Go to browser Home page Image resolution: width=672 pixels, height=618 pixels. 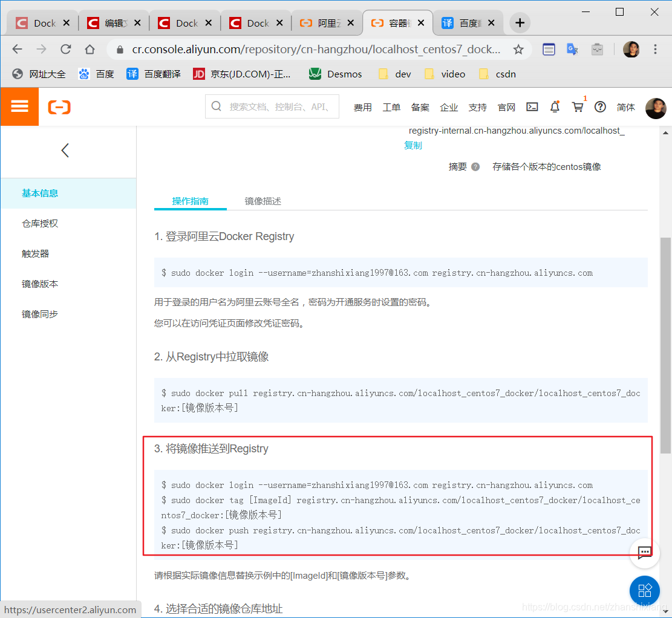click(x=90, y=50)
